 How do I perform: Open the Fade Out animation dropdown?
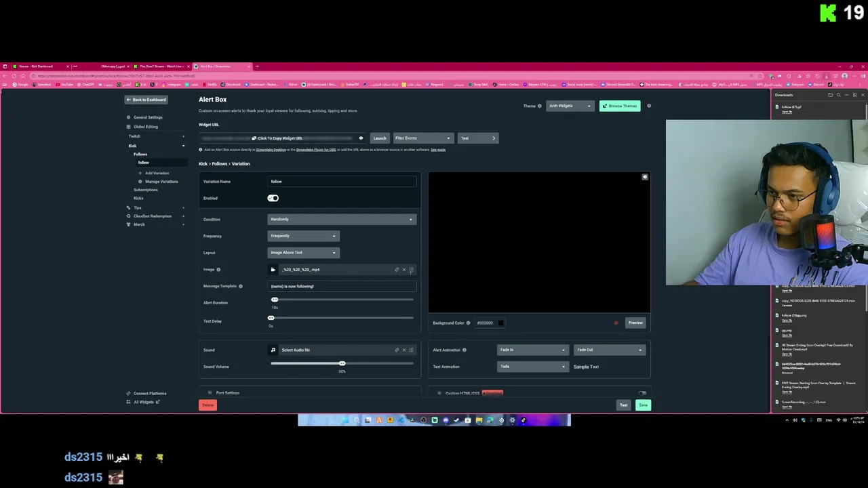pos(609,350)
